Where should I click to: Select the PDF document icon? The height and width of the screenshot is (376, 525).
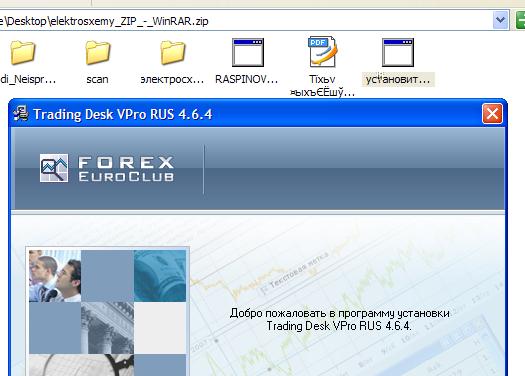322,52
